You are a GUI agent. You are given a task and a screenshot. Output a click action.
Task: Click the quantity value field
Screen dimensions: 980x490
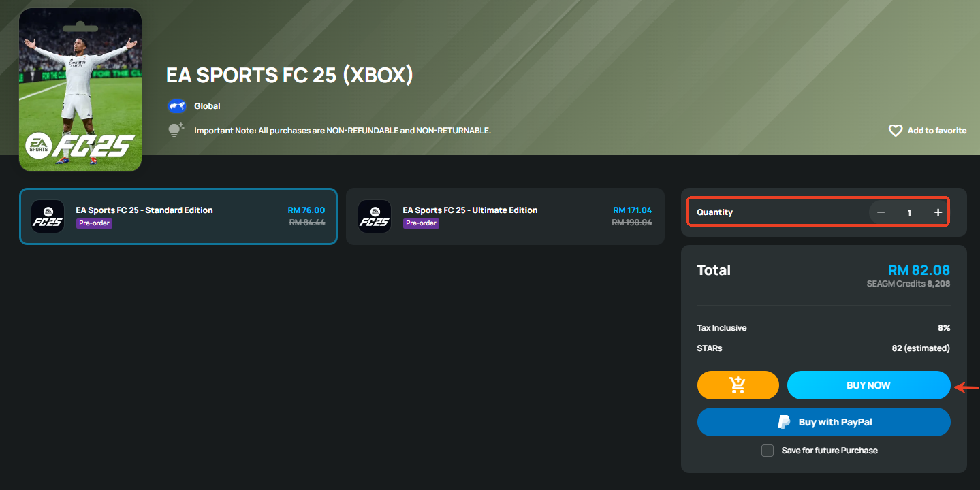[x=909, y=212]
